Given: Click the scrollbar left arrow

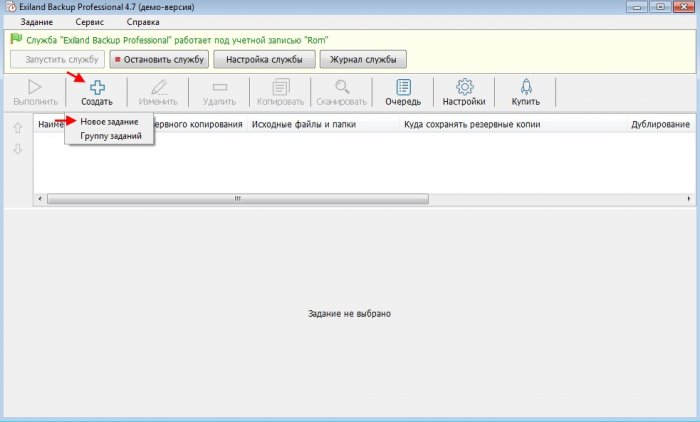Looking at the screenshot, I should point(40,198).
